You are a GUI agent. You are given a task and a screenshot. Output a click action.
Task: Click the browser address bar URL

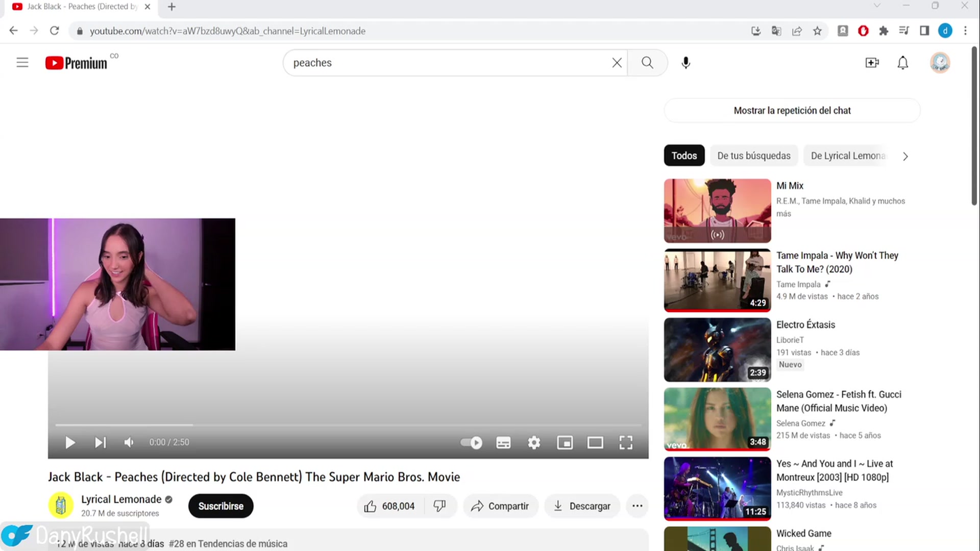coord(228,31)
